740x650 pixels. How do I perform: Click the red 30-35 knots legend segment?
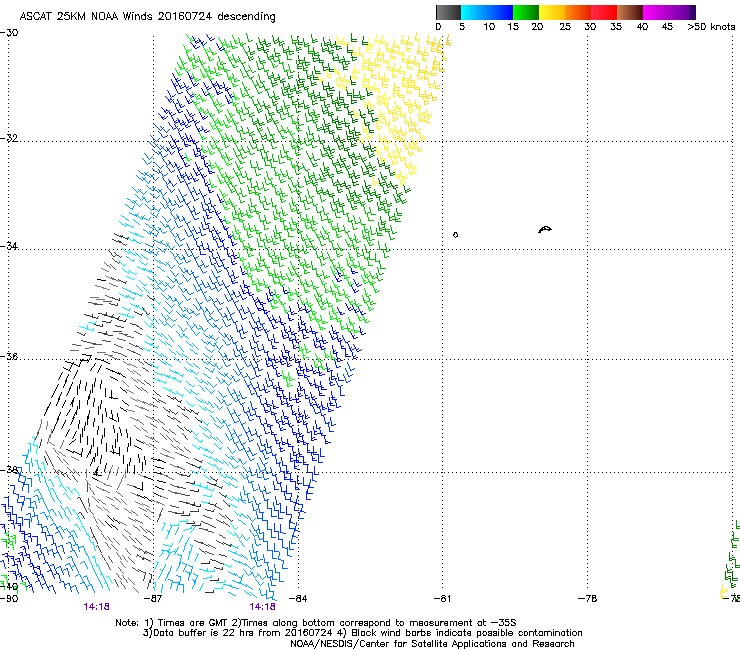point(604,12)
